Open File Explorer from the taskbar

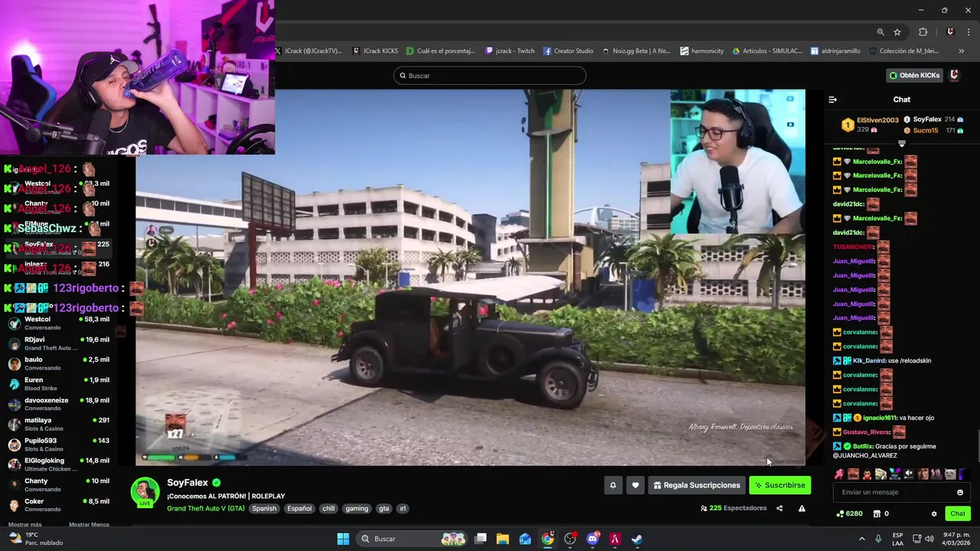(x=503, y=539)
